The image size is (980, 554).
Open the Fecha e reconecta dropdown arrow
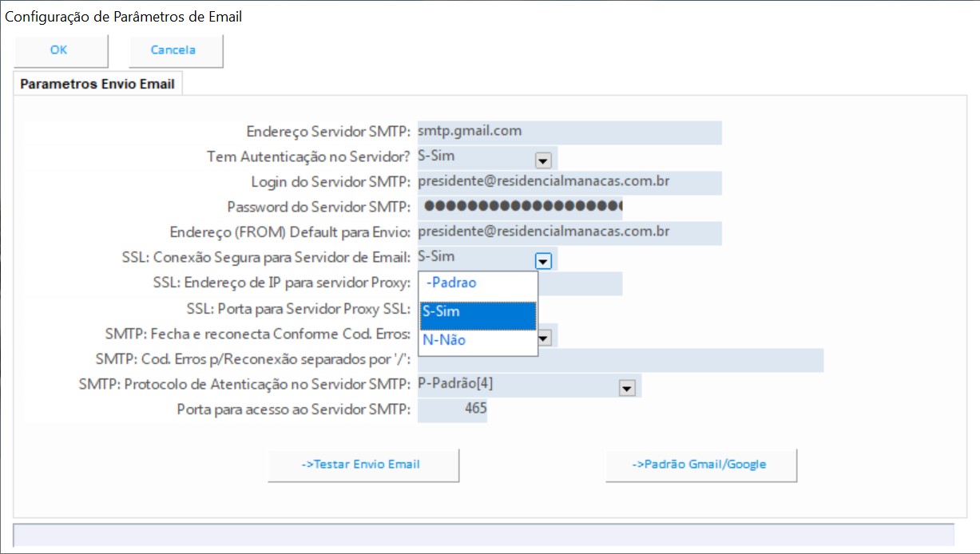point(544,338)
